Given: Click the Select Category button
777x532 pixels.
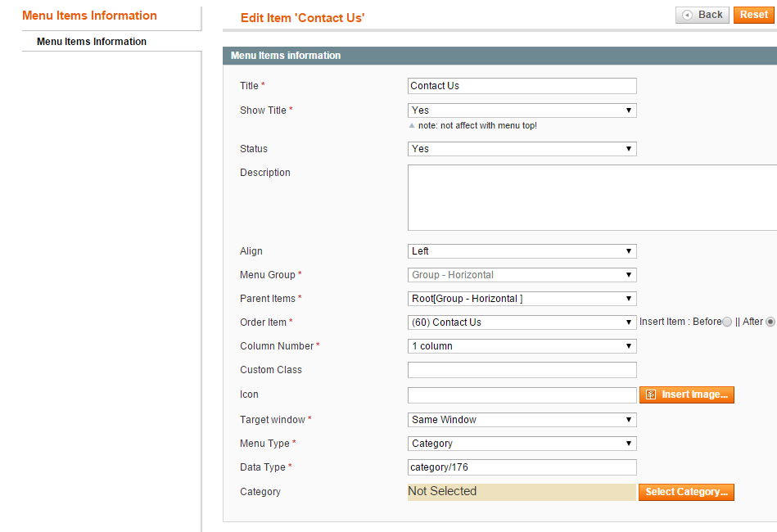Looking at the screenshot, I should [686, 493].
